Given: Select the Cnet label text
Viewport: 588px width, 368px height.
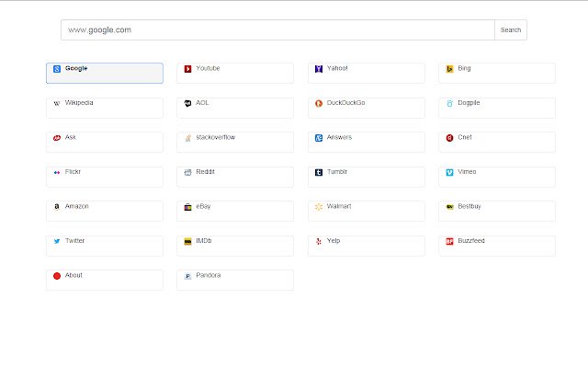Looking at the screenshot, I should pyautogui.click(x=465, y=137).
